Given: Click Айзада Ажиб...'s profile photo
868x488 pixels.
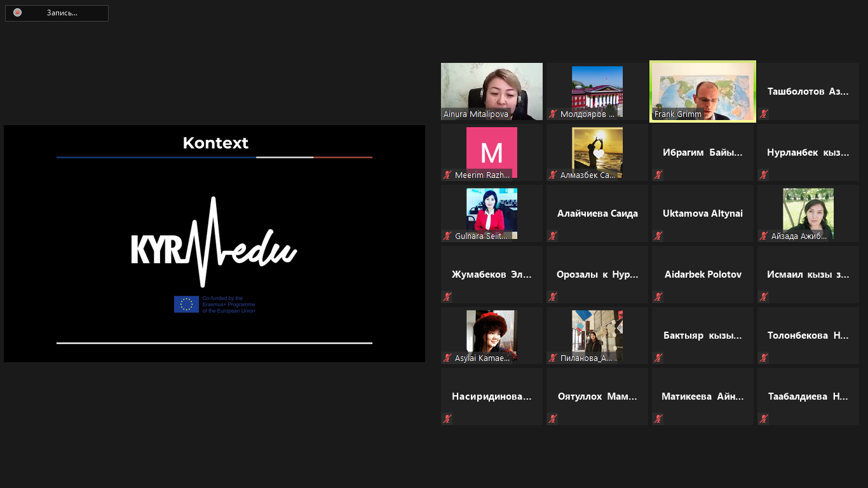Looking at the screenshot, I should (x=808, y=212).
